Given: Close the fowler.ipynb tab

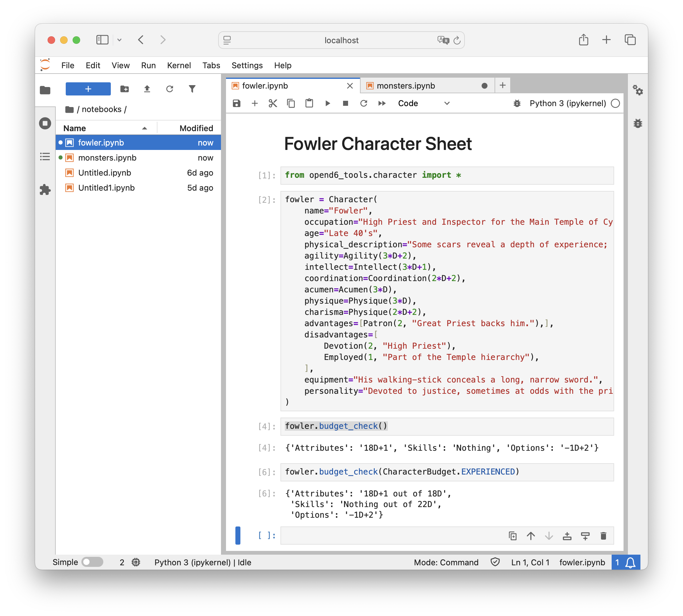Looking at the screenshot, I should pyautogui.click(x=350, y=86).
